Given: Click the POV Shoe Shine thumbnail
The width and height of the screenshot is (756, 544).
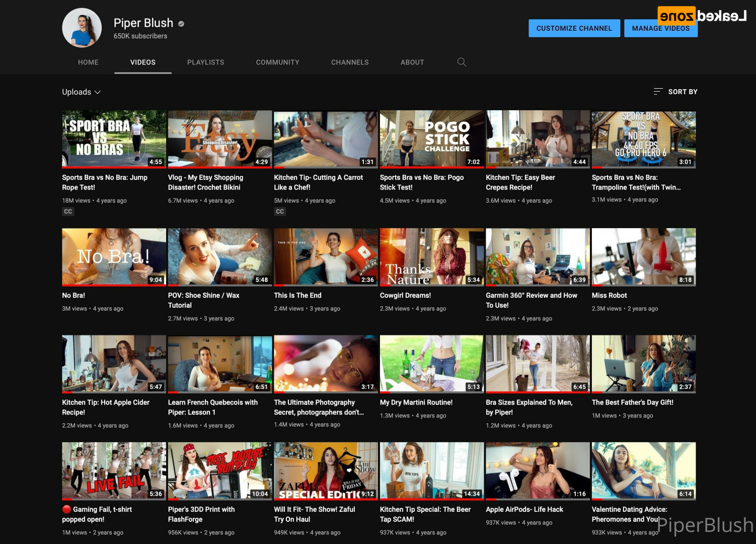Looking at the screenshot, I should click(x=220, y=257).
